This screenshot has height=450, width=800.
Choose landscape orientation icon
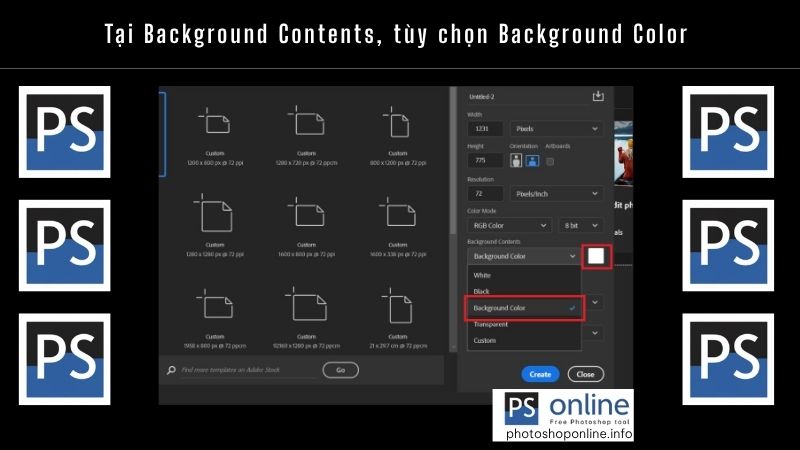tap(533, 161)
